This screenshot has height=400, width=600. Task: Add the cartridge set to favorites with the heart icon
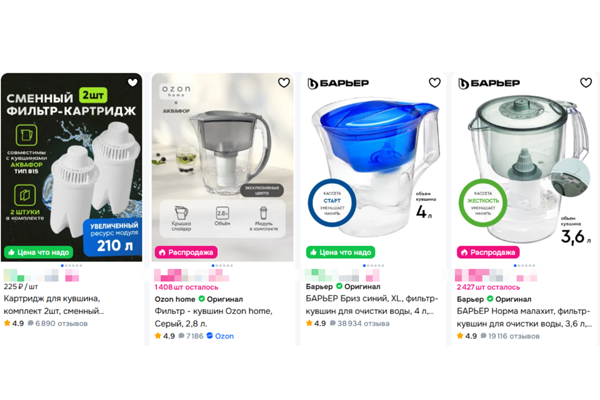click(132, 82)
